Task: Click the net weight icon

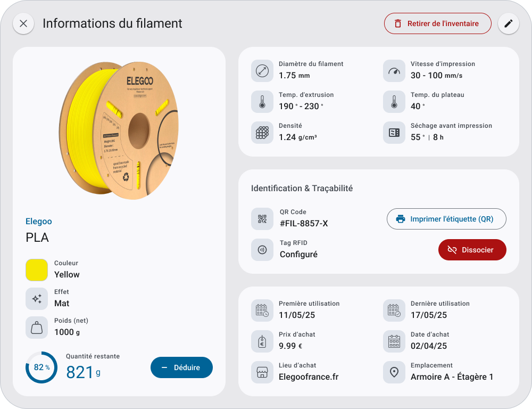Action: [37, 327]
